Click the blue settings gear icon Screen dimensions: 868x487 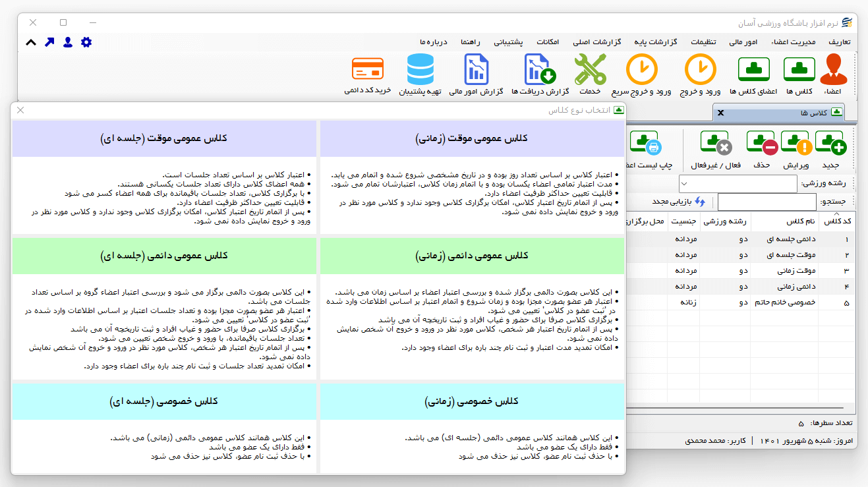pyautogui.click(x=86, y=42)
